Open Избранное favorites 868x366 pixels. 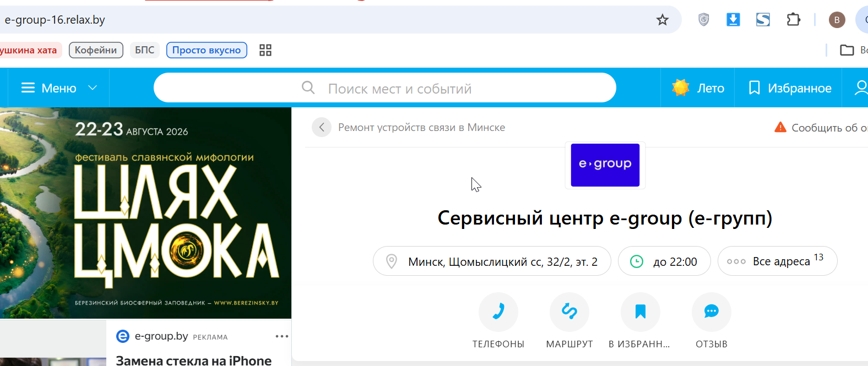(x=789, y=88)
